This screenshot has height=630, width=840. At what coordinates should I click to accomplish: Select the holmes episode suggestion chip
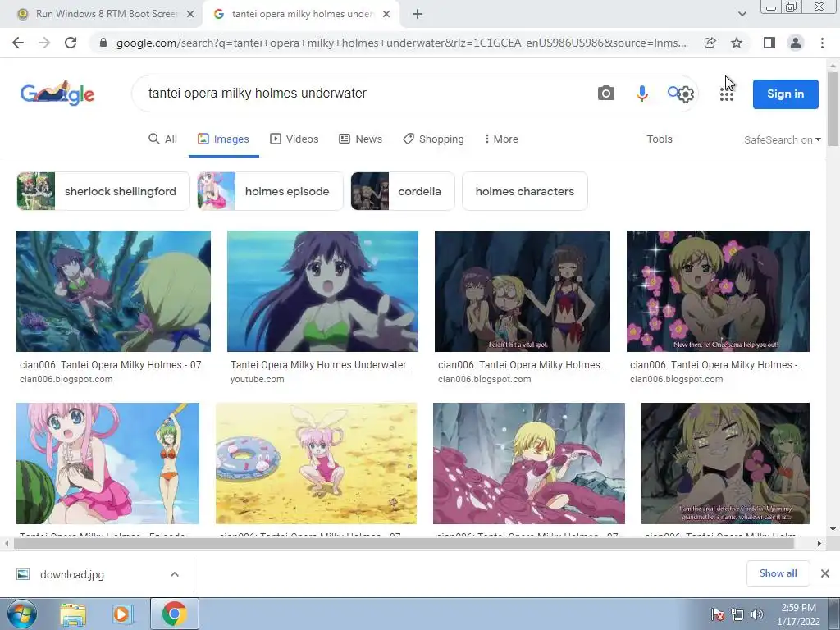click(x=270, y=191)
